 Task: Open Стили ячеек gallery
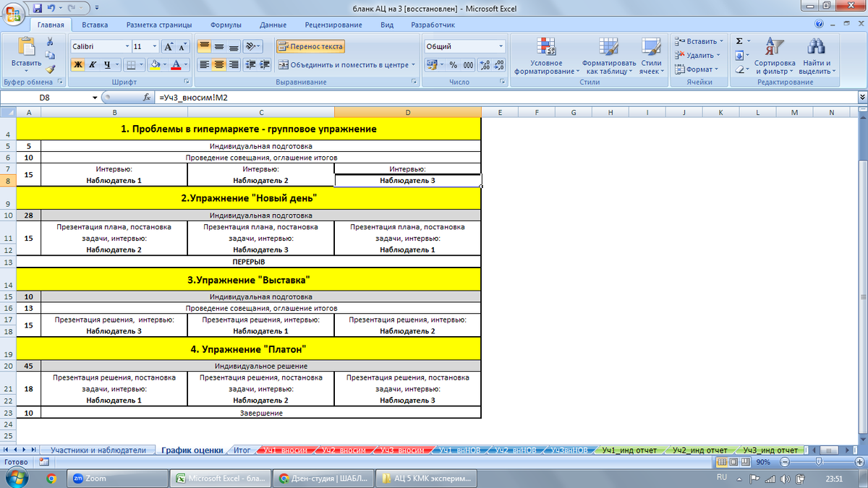point(651,56)
